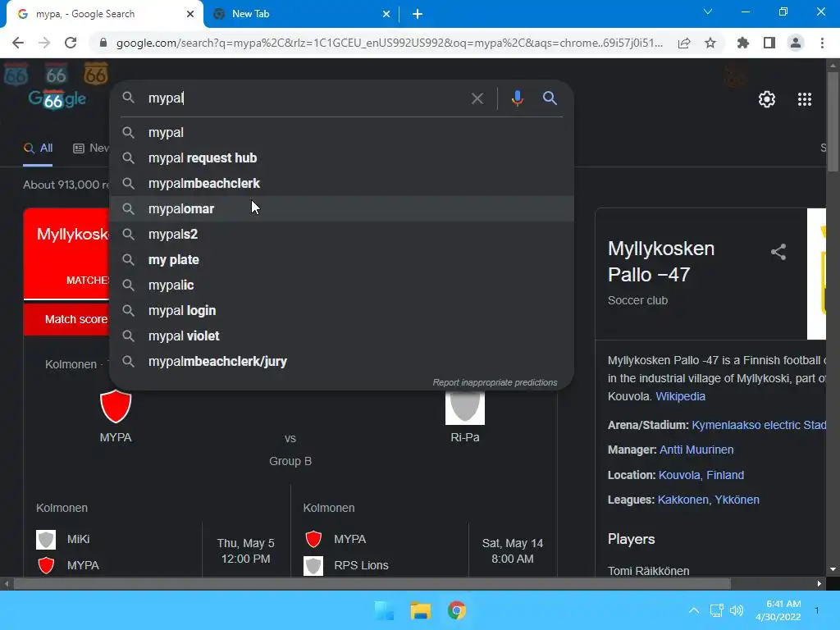This screenshot has width=840, height=630.
Task: Switch to the New Tab tab
Action: 301,14
